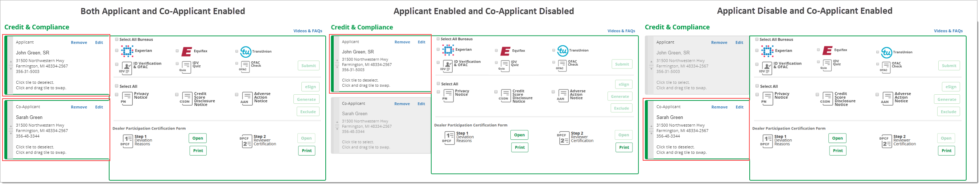Click PN icon in Applicant Disable section
980x185 pixels.
click(767, 98)
